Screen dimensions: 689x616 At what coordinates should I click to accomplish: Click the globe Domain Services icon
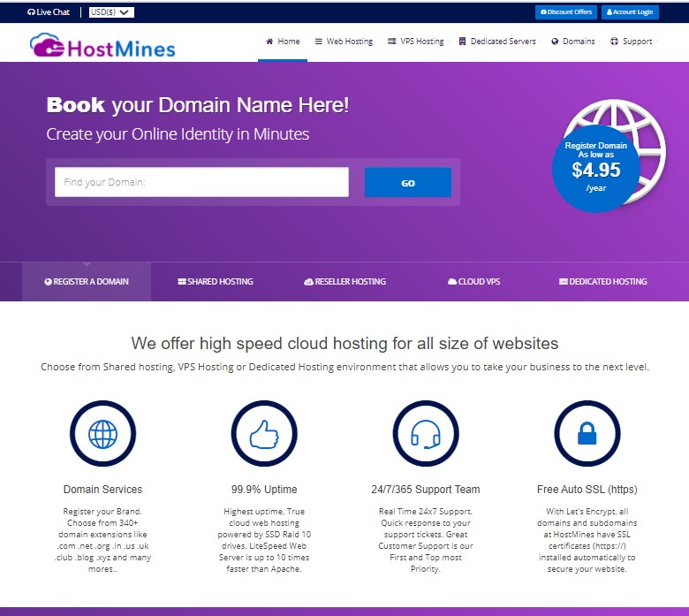tap(102, 433)
